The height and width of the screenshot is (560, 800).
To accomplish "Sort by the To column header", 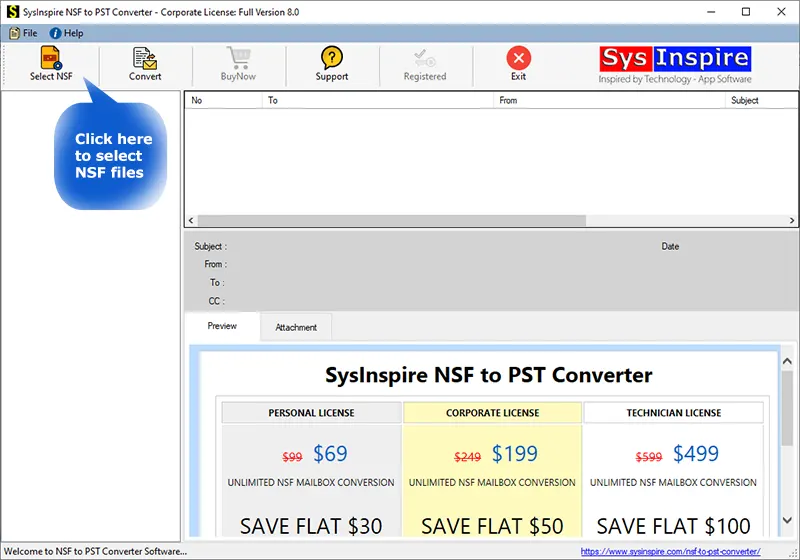I will (378, 100).
